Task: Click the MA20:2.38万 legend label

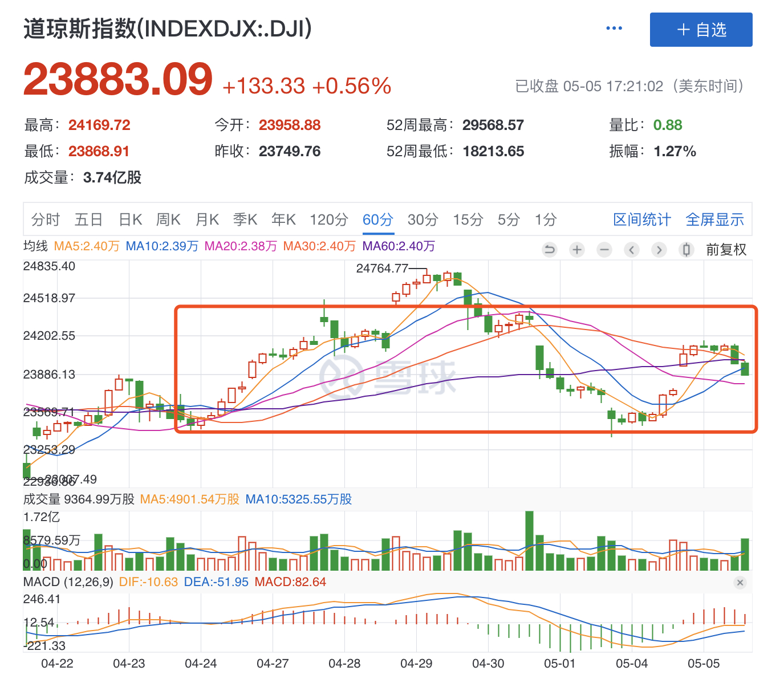Action: (x=241, y=246)
